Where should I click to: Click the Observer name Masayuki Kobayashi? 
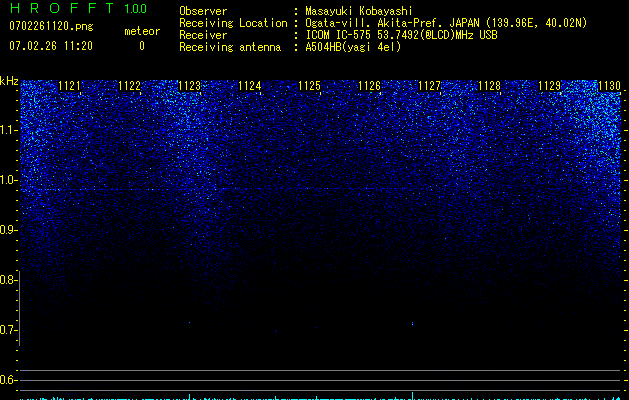click(359, 11)
